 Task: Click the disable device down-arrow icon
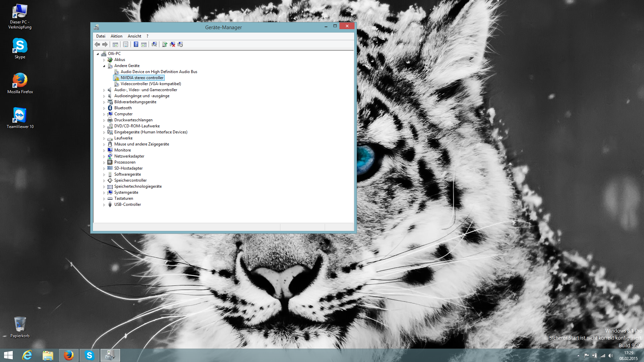(x=180, y=44)
